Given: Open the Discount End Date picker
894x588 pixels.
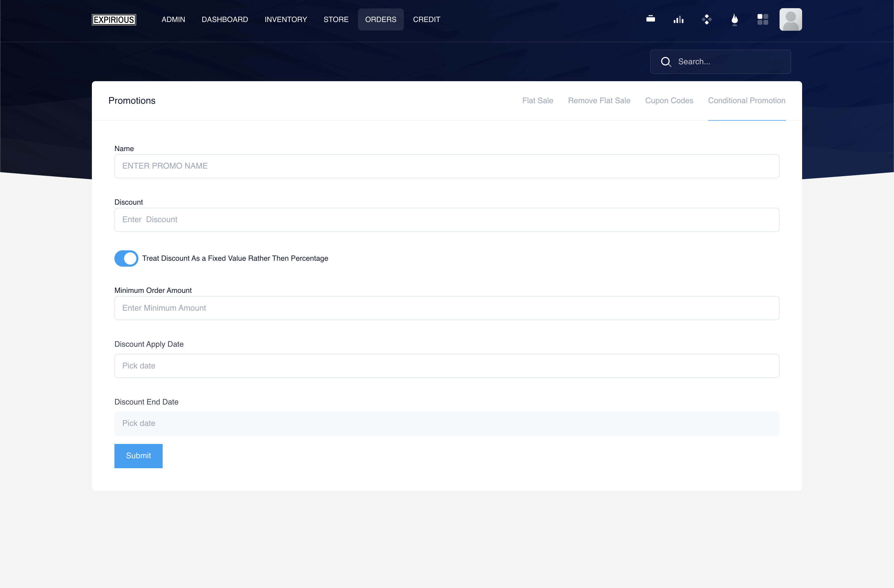Looking at the screenshot, I should tap(447, 423).
